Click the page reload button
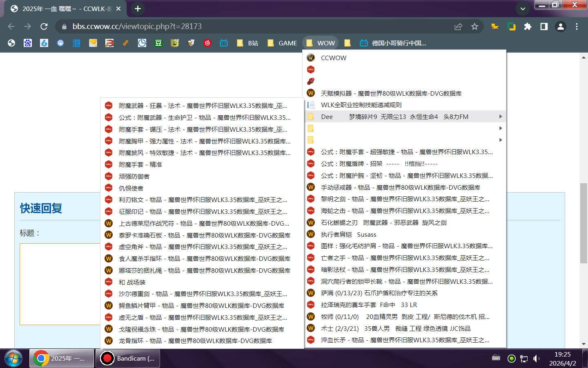 (x=44, y=26)
